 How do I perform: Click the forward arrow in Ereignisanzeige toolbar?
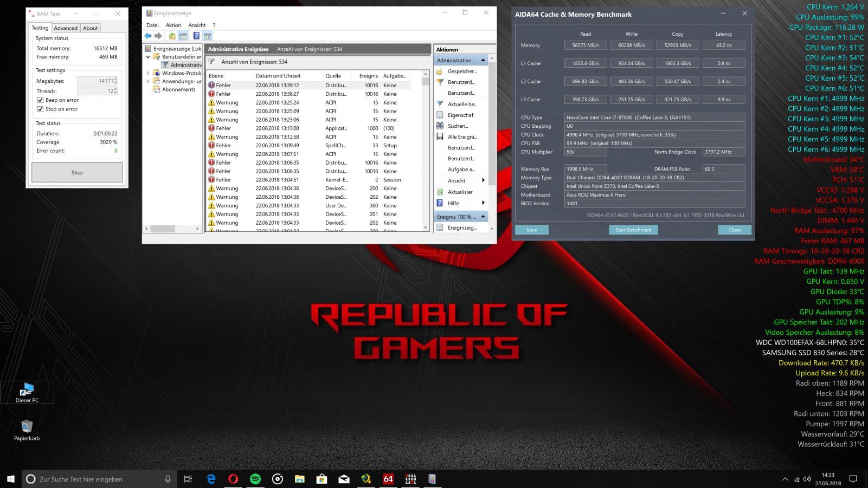click(158, 36)
